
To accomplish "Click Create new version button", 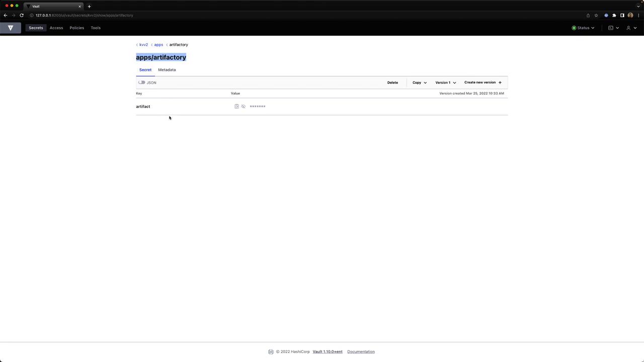I will click(483, 82).
